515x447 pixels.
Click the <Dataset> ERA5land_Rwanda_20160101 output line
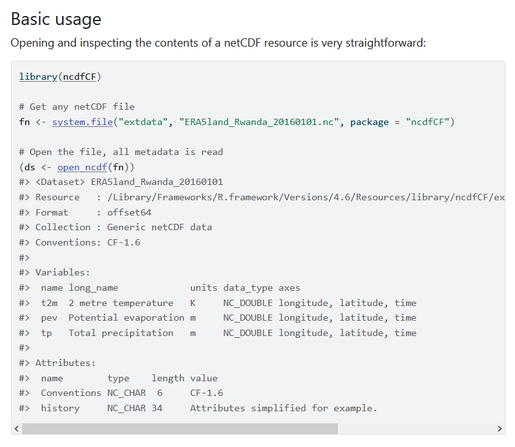pos(121,182)
